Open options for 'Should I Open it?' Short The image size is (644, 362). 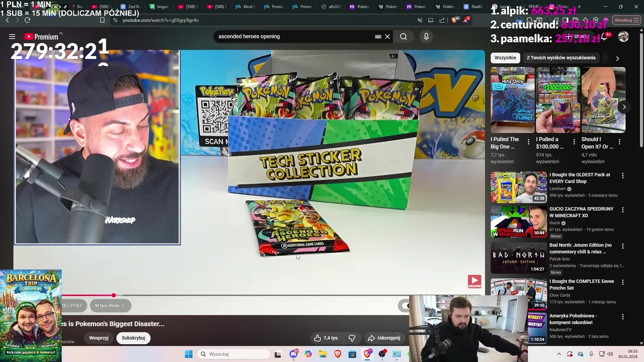point(619,142)
